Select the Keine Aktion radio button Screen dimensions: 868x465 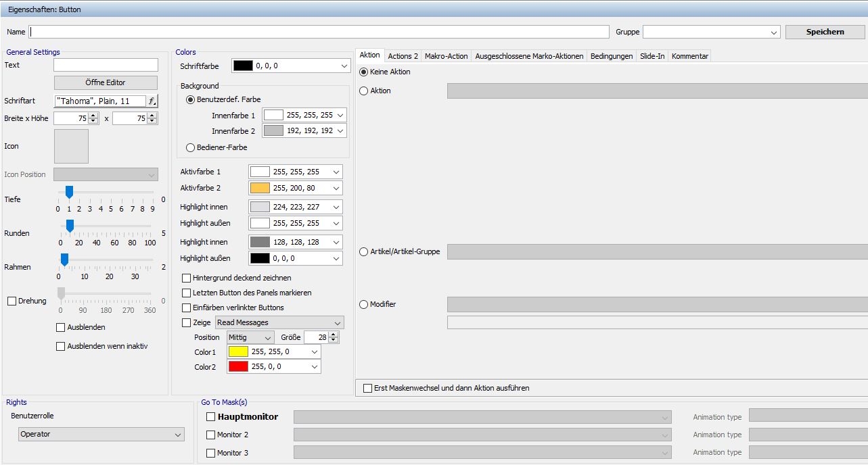click(364, 72)
